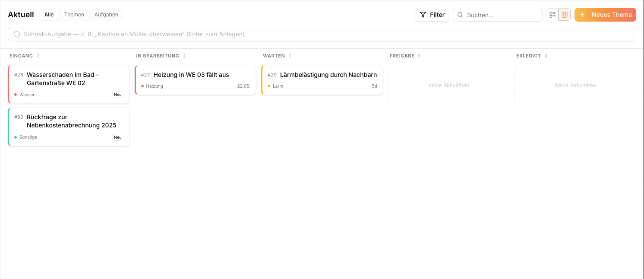Open the Filter options

(x=432, y=15)
